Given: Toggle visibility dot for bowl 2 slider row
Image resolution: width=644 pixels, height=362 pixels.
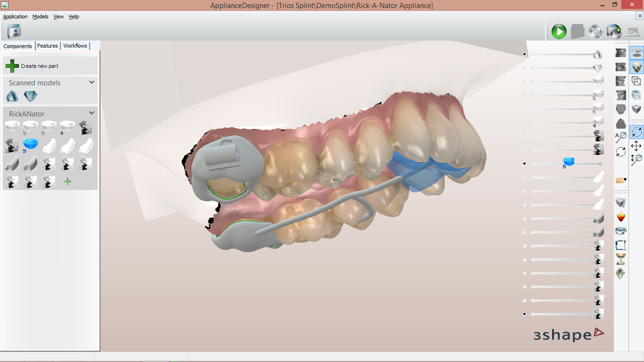Looking at the screenshot, I should (524, 96).
